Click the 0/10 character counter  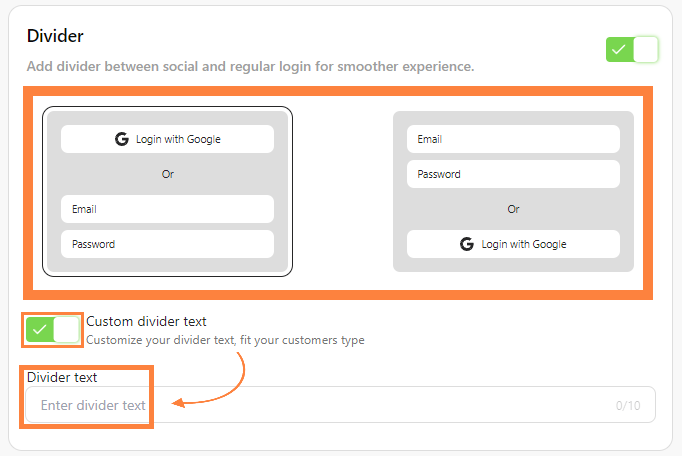628,406
